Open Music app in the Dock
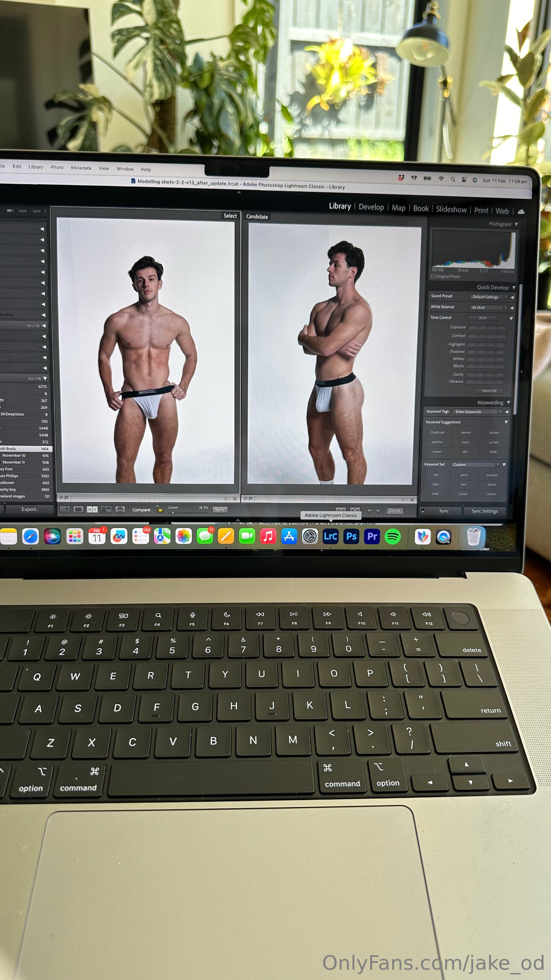 click(268, 536)
